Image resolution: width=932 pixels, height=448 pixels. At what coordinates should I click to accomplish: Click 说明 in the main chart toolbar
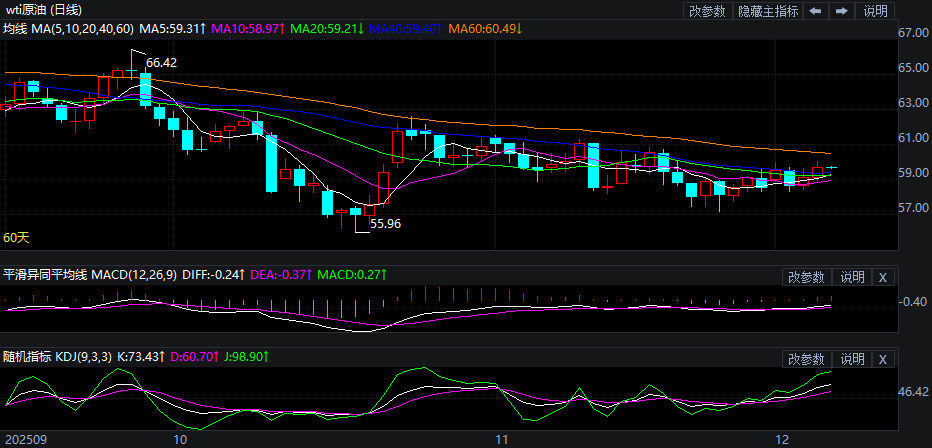pos(875,11)
